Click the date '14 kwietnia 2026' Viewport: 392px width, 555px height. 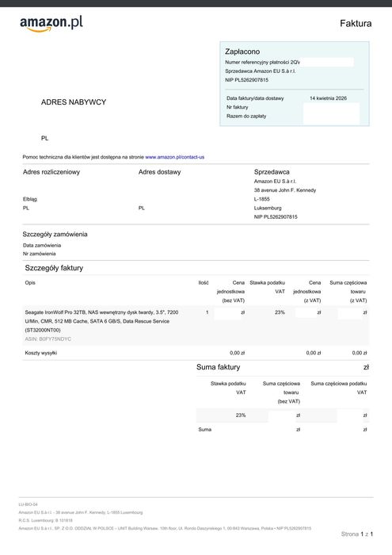coord(328,98)
